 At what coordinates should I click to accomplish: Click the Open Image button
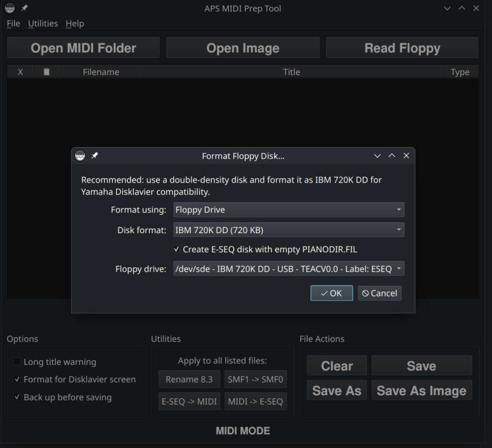coord(243,48)
